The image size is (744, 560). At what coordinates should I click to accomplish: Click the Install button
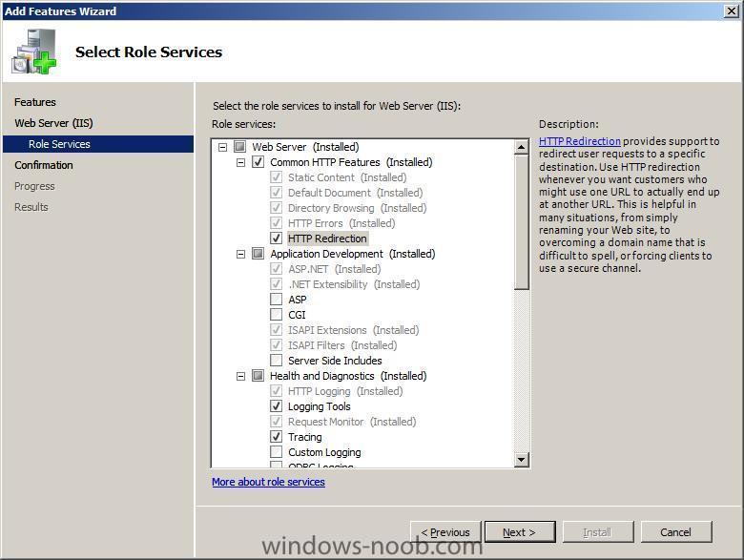pos(598,532)
